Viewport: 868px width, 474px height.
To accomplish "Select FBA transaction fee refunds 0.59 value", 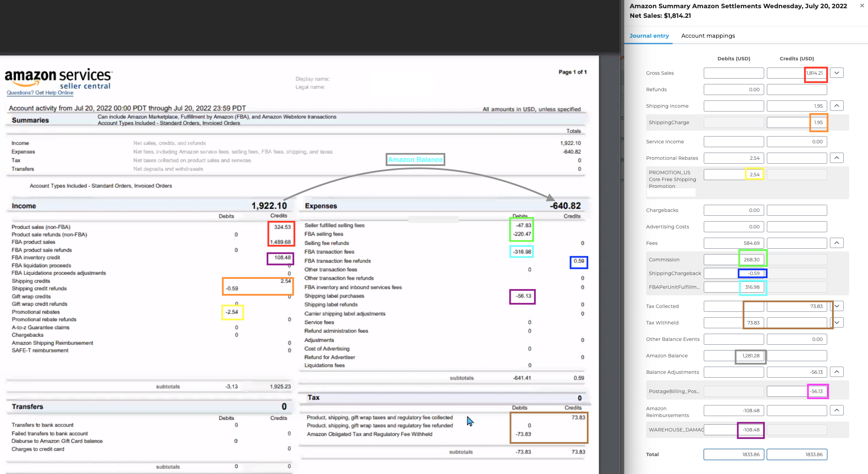I will (x=579, y=261).
